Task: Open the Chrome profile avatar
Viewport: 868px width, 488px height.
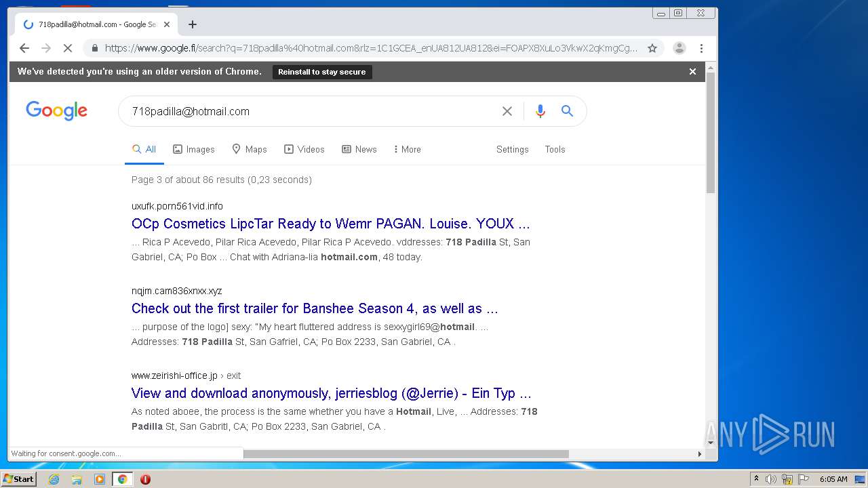Action: pyautogui.click(x=679, y=48)
